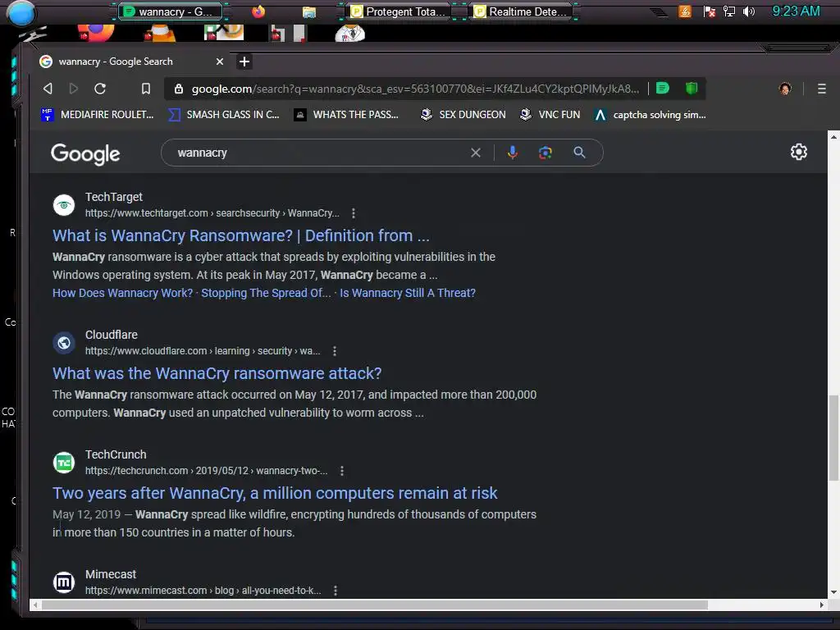Open 'Is Wannacry Still A Threat?' sitelink

click(408, 293)
